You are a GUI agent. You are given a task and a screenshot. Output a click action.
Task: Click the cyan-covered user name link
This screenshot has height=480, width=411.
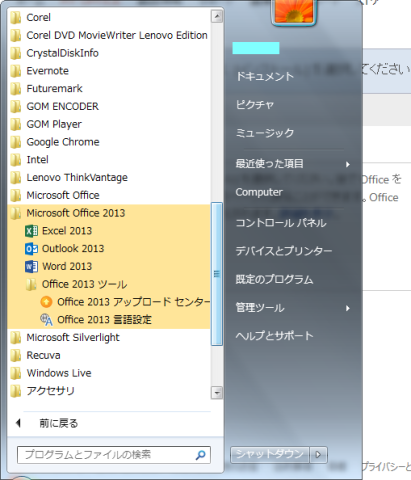pos(256,48)
